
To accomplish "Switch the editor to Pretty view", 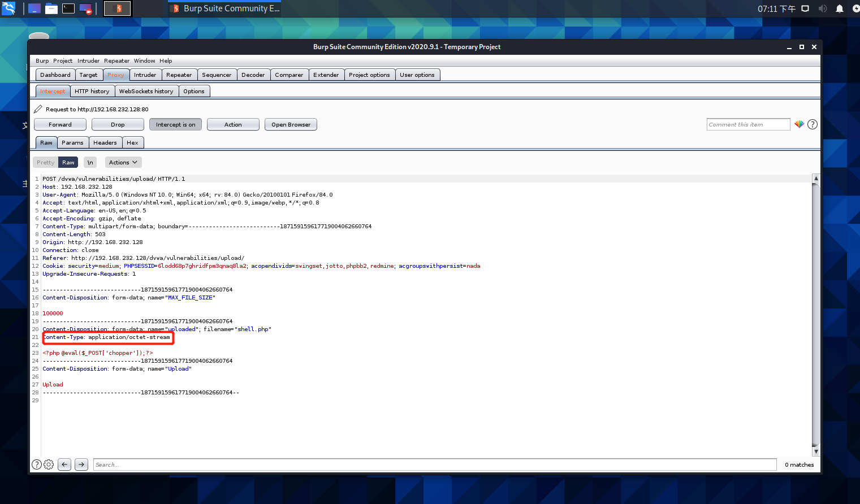I will [x=46, y=162].
